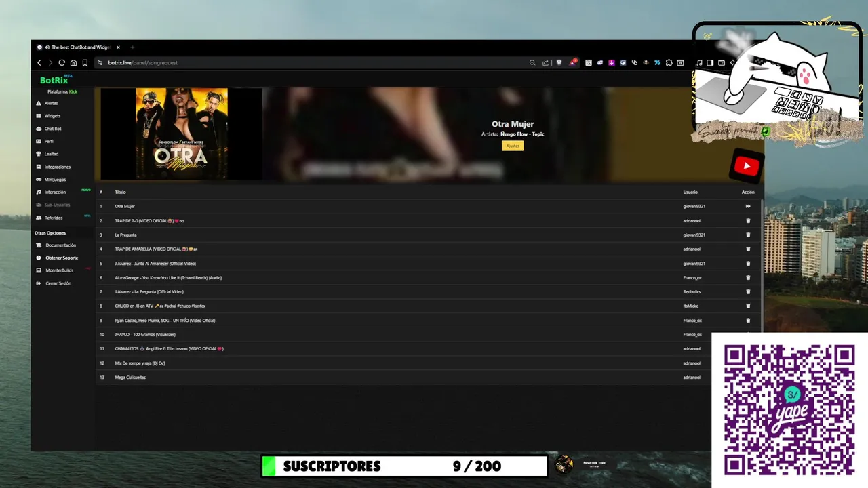Delete TRAP DE AMARELLA from the queue
Screen dimensions: 868x488
[x=748, y=249]
